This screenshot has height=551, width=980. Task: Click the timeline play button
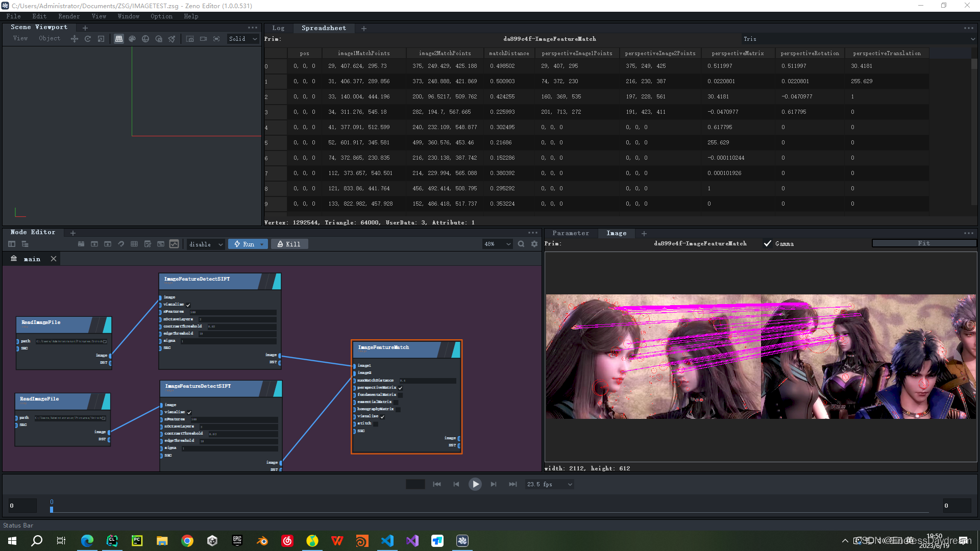[475, 484]
